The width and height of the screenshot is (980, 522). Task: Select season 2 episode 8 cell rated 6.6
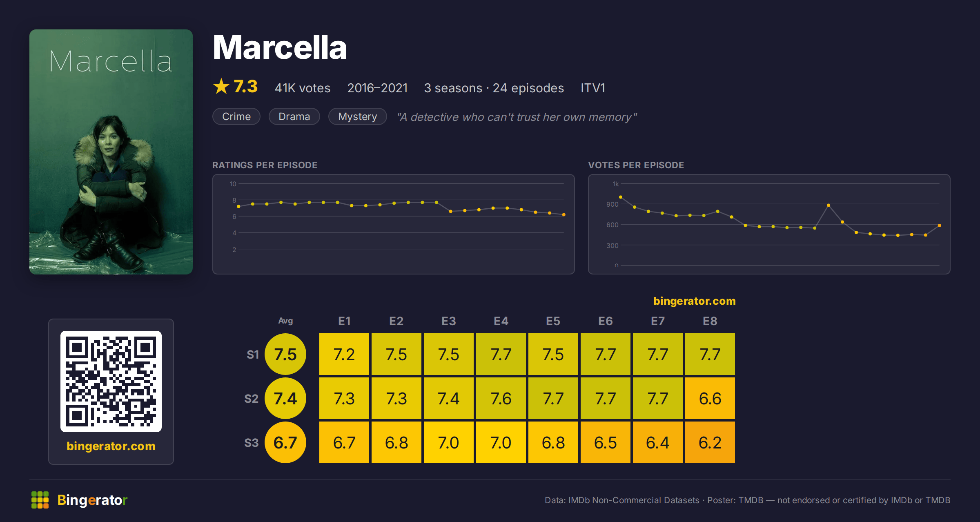(x=710, y=398)
